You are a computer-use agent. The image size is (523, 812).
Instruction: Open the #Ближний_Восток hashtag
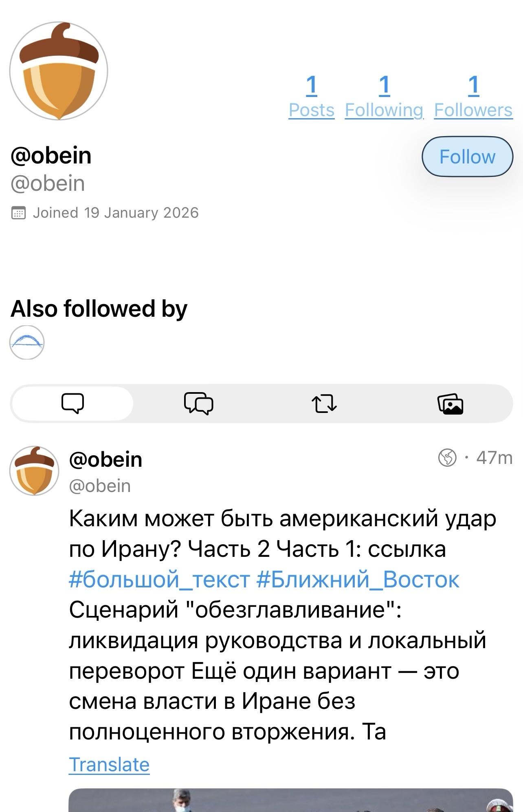tap(358, 579)
